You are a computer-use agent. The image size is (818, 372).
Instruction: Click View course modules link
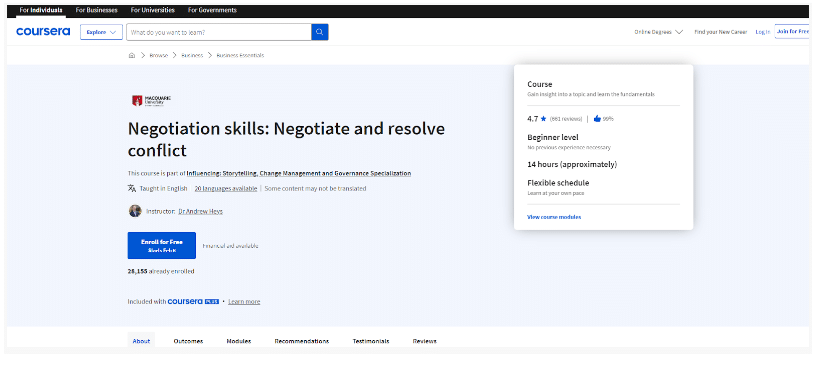[x=554, y=217]
